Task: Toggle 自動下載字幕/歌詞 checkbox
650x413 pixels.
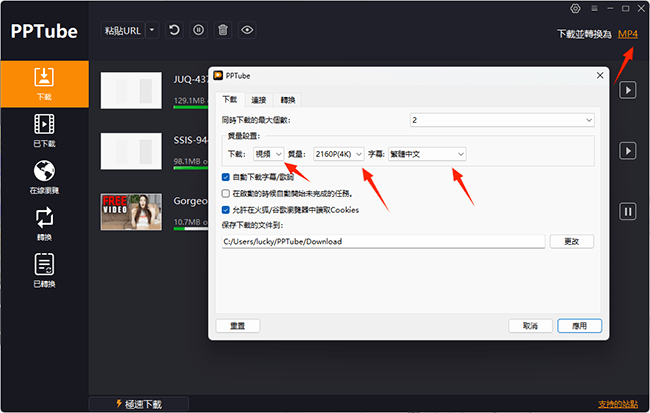Action: point(226,176)
